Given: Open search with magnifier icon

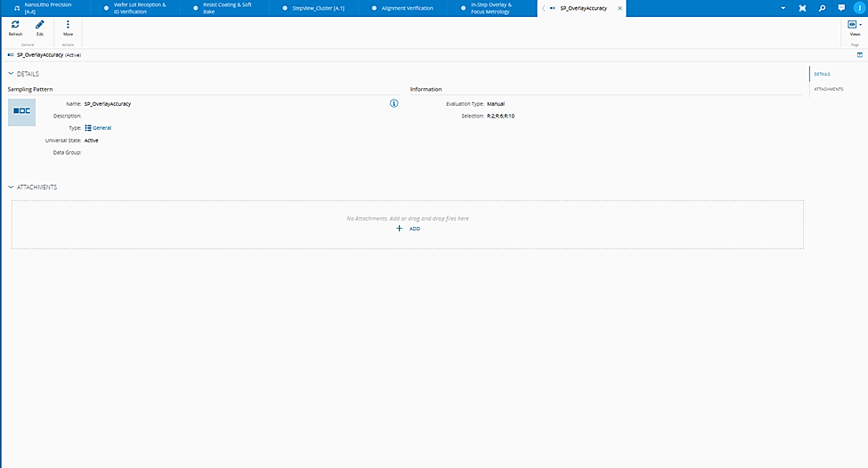Looking at the screenshot, I should pyautogui.click(x=822, y=8).
